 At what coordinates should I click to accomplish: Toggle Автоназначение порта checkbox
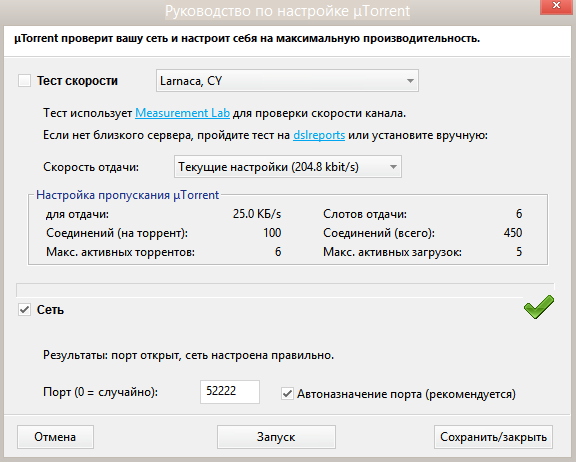tap(287, 394)
